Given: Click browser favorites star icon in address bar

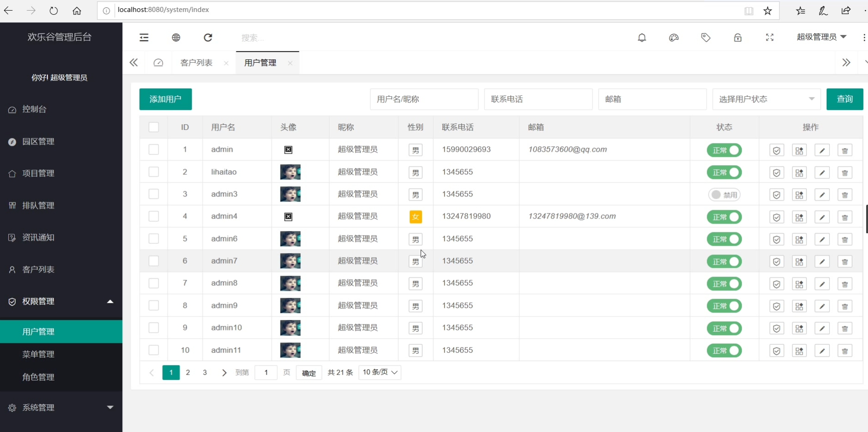Looking at the screenshot, I should coord(767,11).
